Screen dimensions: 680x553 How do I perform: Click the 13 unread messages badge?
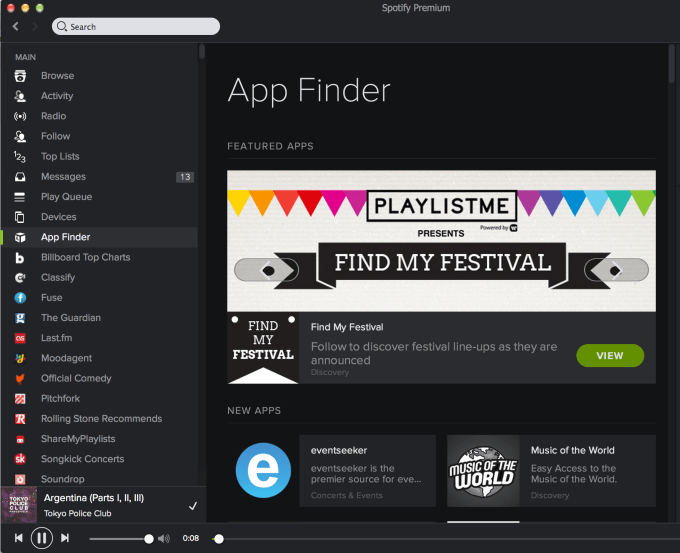(185, 177)
